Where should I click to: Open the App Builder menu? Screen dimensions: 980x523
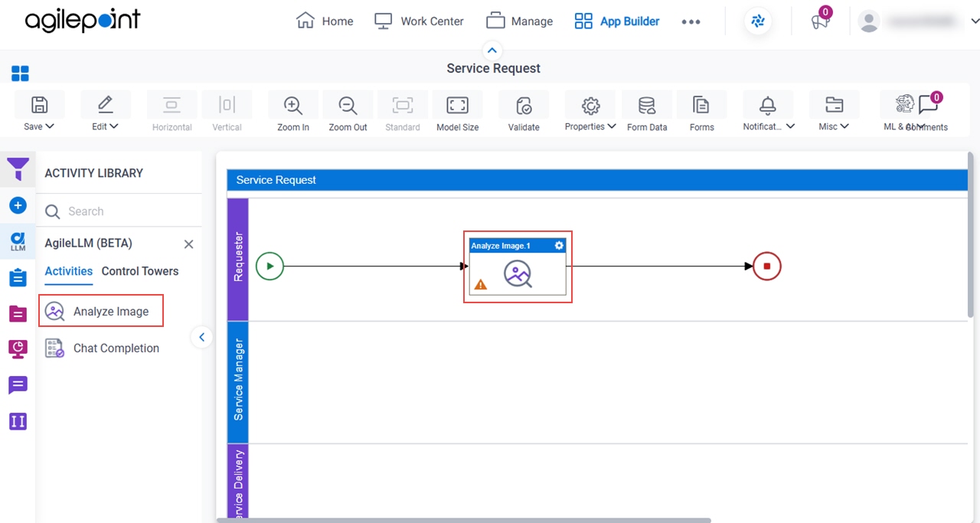point(617,21)
